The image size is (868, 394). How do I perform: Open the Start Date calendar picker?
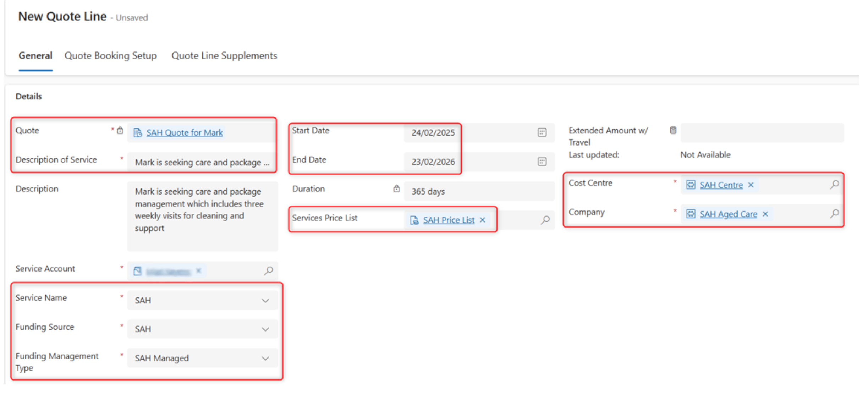pos(542,132)
